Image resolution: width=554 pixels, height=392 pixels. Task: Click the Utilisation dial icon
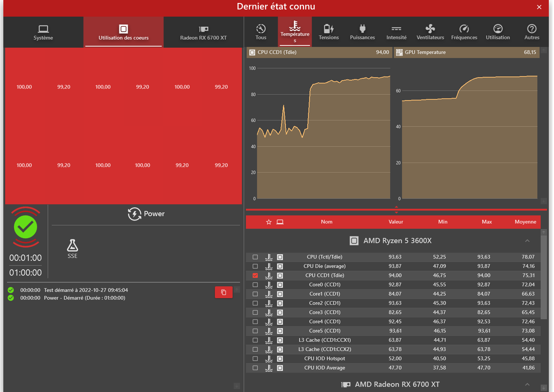(x=498, y=28)
